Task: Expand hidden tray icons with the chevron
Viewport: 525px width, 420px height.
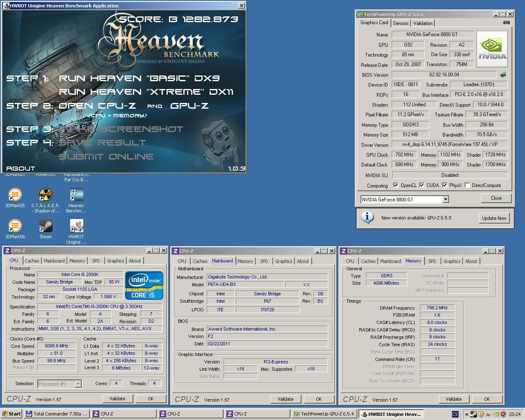Action: (x=467, y=414)
